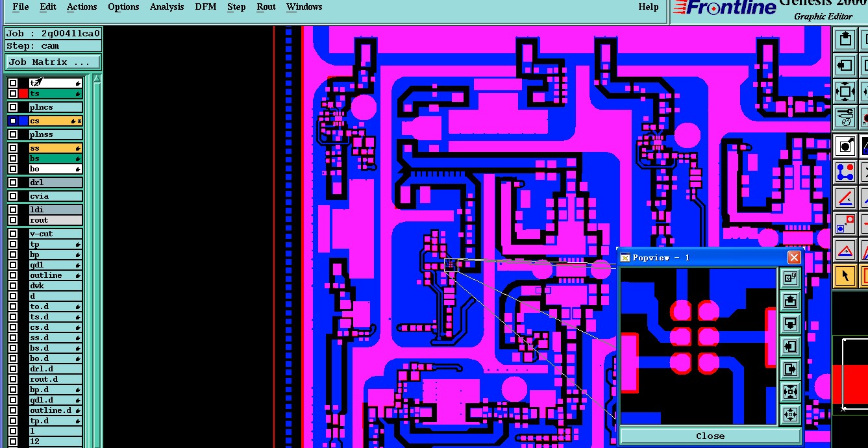Click Close button in Popview window
Screen dimensions: 868x448
coord(710,436)
